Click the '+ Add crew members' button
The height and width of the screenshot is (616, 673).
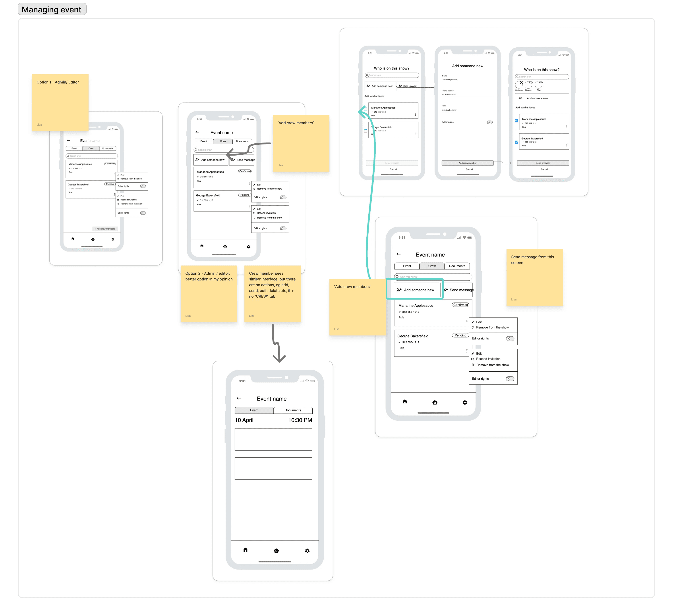pos(105,229)
